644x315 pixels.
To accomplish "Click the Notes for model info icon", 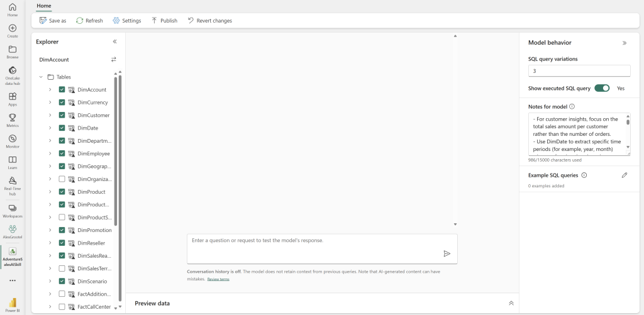I will (572, 107).
